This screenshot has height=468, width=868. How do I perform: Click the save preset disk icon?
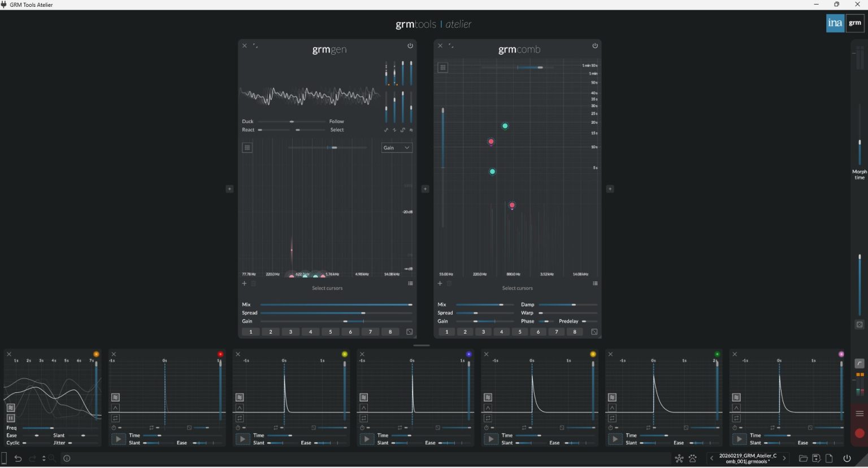817,458
